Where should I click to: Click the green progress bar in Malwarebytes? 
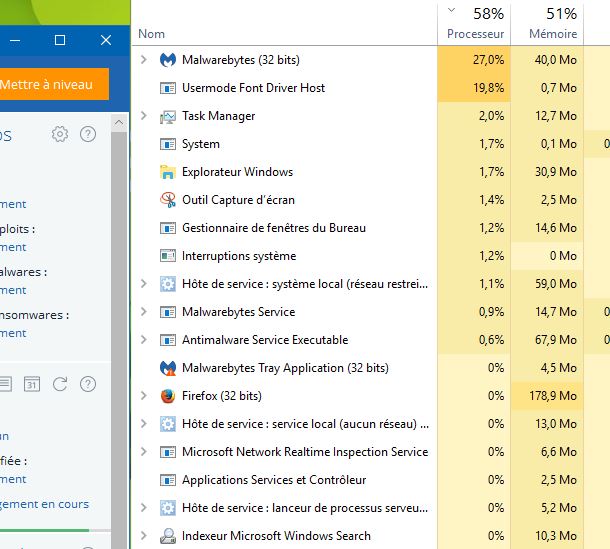point(44,530)
